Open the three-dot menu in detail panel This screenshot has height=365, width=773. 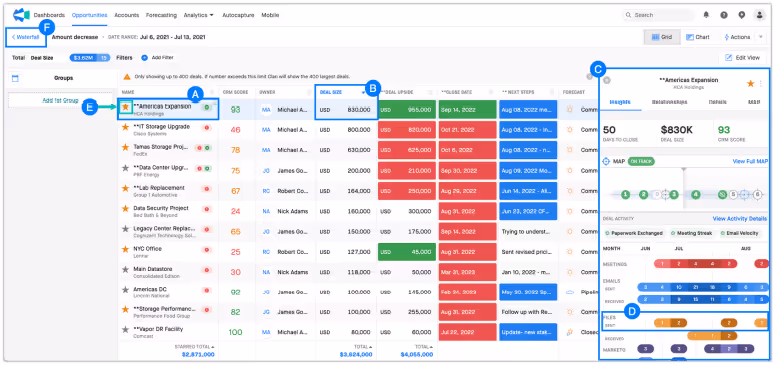(761, 83)
